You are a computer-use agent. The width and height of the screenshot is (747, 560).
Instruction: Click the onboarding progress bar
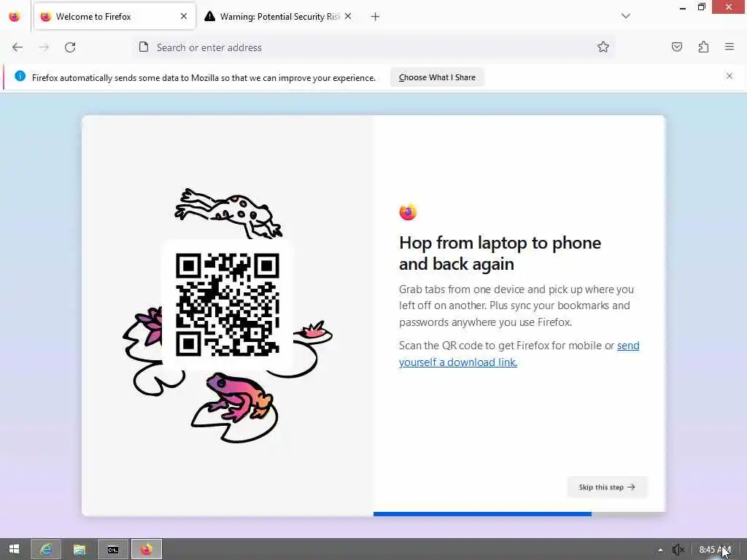pos(519,514)
